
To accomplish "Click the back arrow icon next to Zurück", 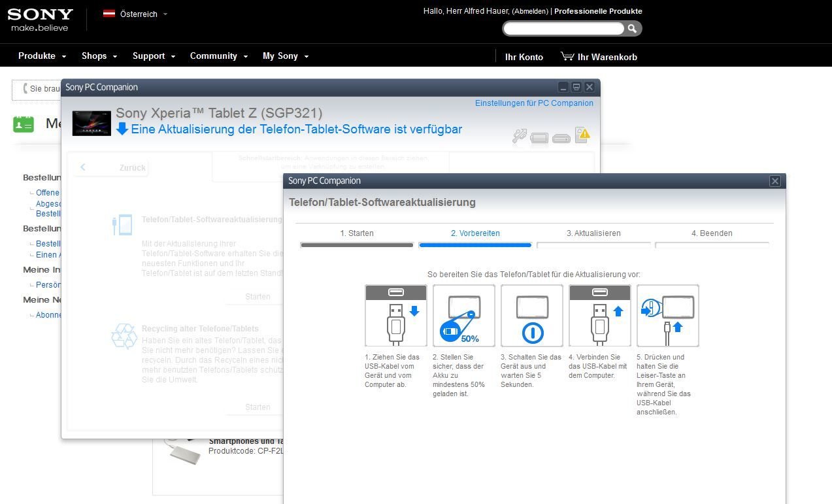I will coord(83,167).
